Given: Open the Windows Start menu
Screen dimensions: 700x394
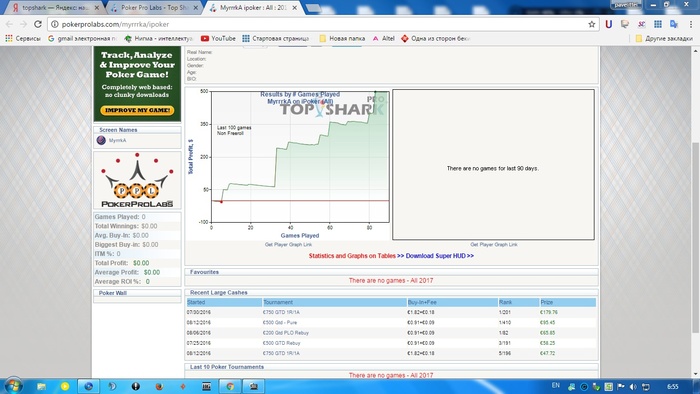Looking at the screenshot, I should [12, 386].
